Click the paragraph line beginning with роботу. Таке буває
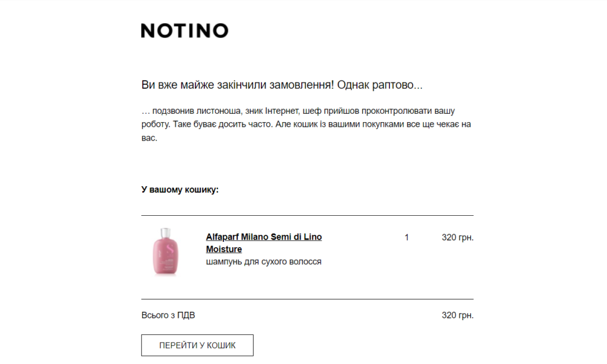Image resolution: width=607 pixels, height=364 pixels. (x=306, y=124)
